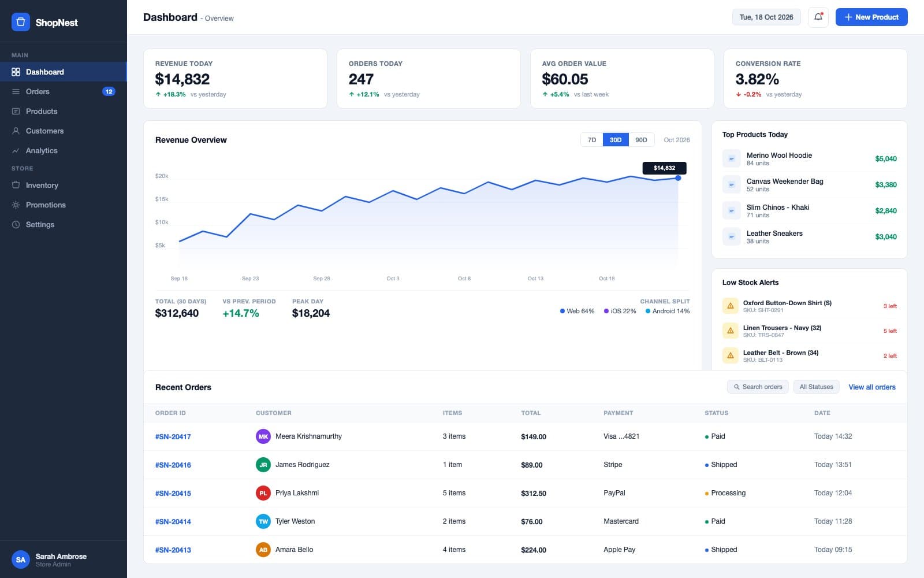Open the date picker showing Tue, 18 Oct 2026
This screenshot has width=924, height=578.
766,17
